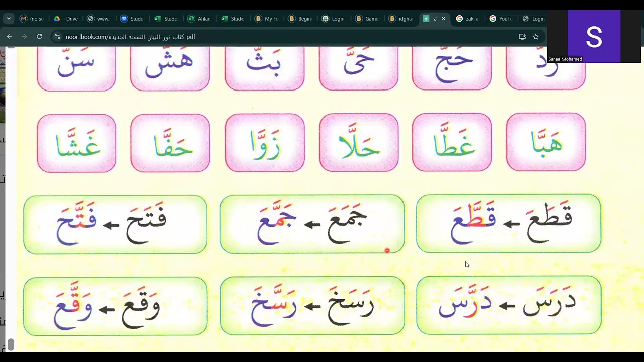Switch to the Game tab
This screenshot has height=362, width=644.
tap(367, 19)
